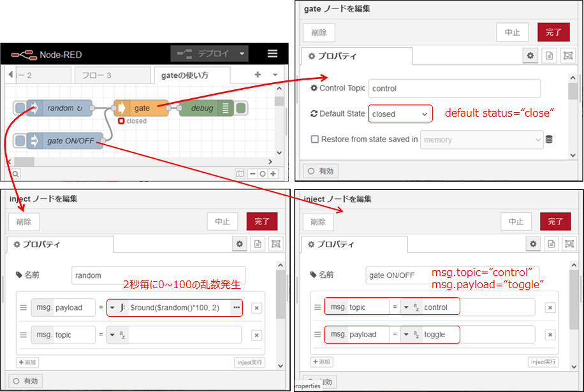Enable Restore from state saved checkbox
The image size is (584, 392).
point(314,140)
